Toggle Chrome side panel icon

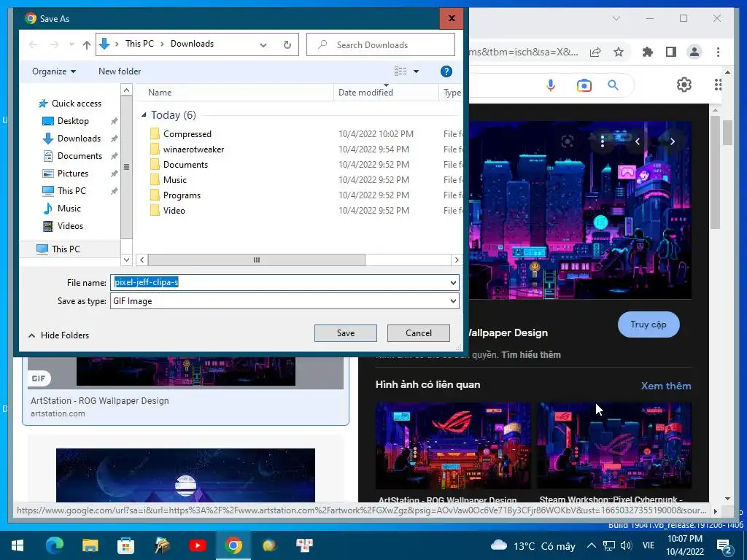coord(671,52)
